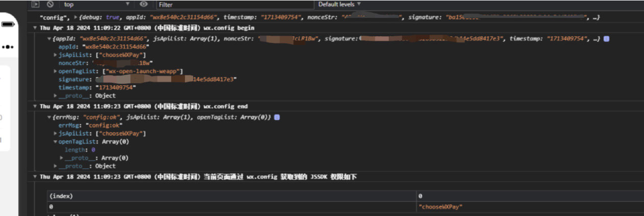Screen dimensions: 644x216
Task: Select the "chooseWXPay" table cell
Action: [440, 207]
